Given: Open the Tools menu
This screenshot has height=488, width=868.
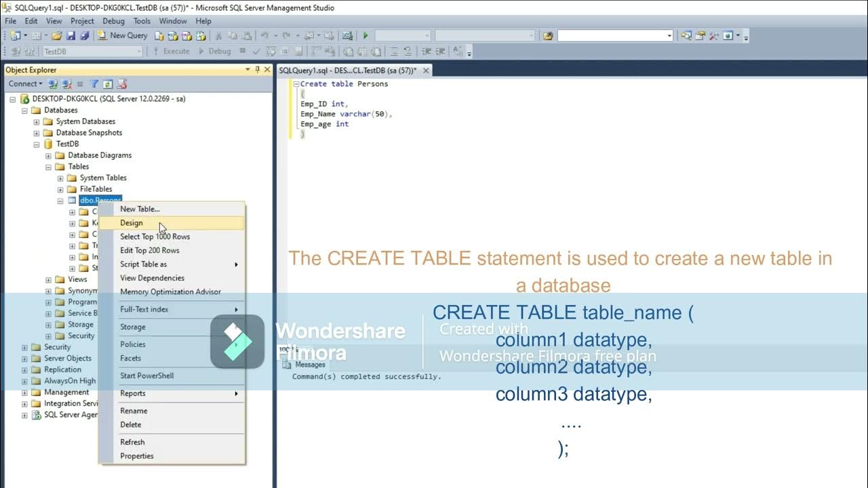Looking at the screenshot, I should point(142,21).
